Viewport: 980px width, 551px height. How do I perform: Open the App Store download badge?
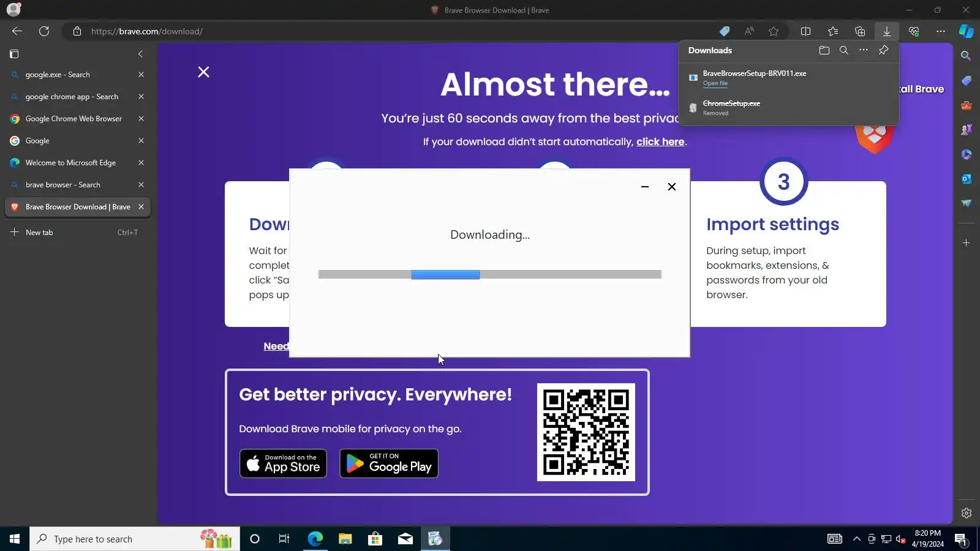pos(283,463)
